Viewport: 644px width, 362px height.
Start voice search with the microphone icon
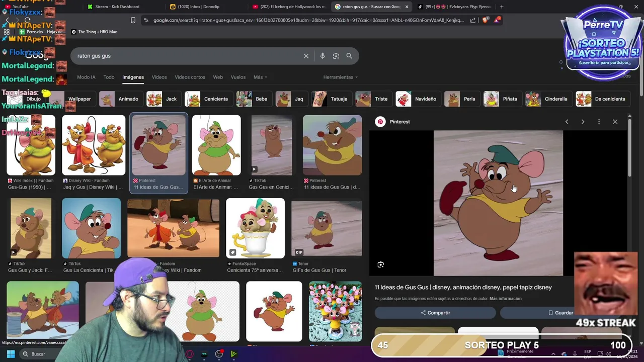[x=323, y=56]
